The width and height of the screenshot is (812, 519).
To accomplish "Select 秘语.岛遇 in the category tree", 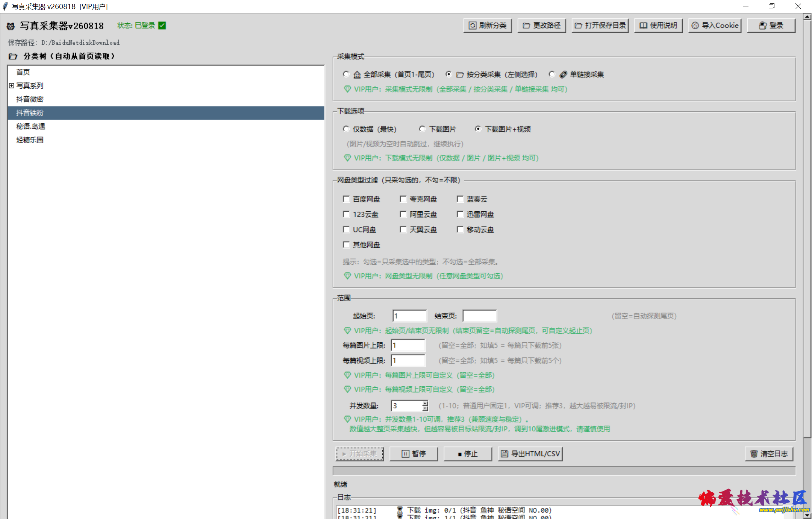I will [x=30, y=126].
